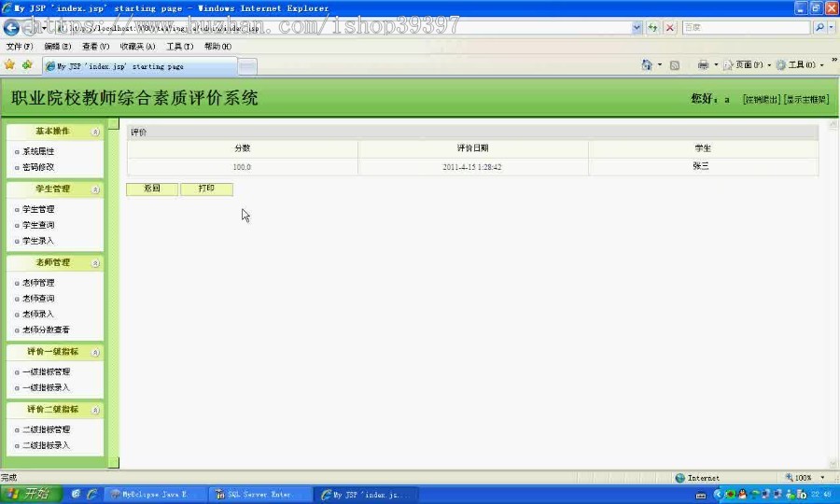Open 学生录入 in sidebar

pyautogui.click(x=38, y=241)
